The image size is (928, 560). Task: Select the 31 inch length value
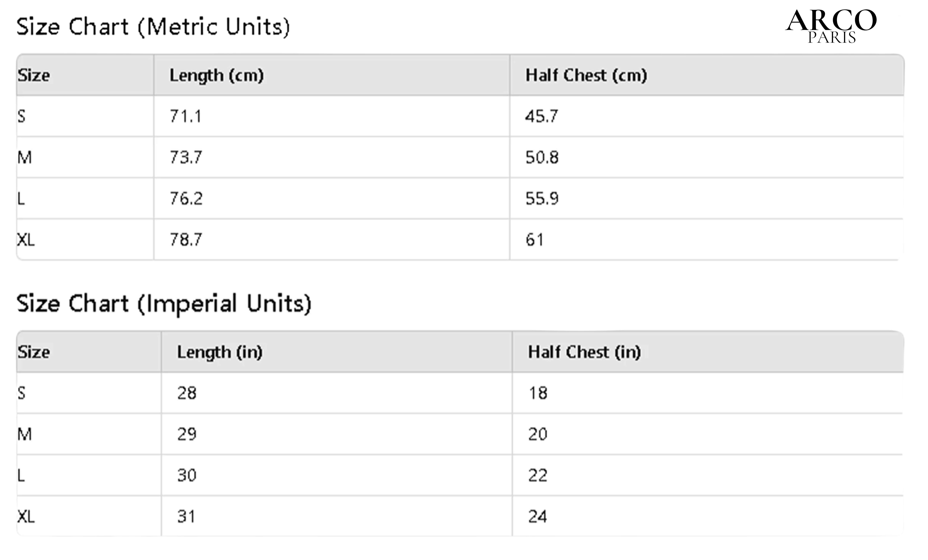point(186,517)
